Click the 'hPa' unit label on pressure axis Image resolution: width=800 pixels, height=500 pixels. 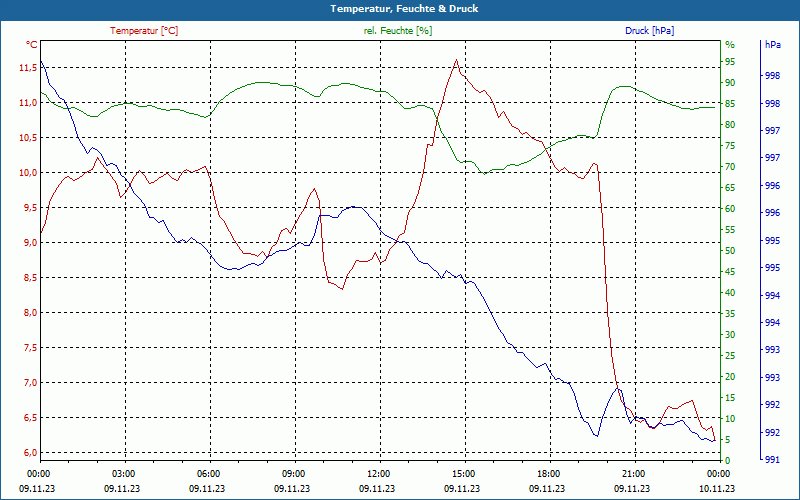click(772, 45)
